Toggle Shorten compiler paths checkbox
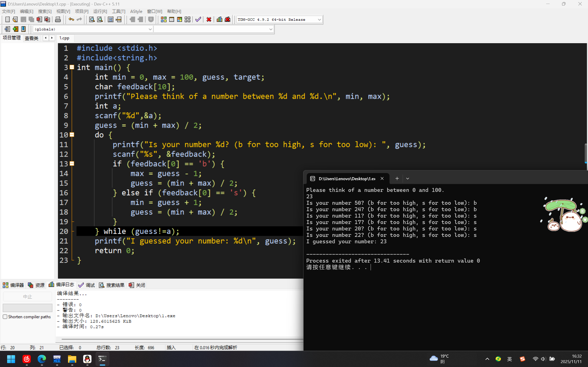588x367 pixels. point(5,317)
